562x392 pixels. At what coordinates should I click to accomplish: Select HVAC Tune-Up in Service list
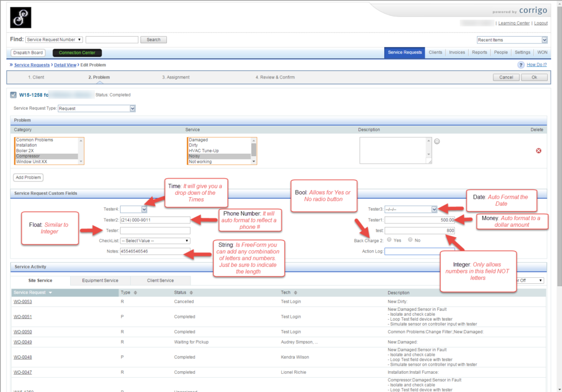point(220,150)
